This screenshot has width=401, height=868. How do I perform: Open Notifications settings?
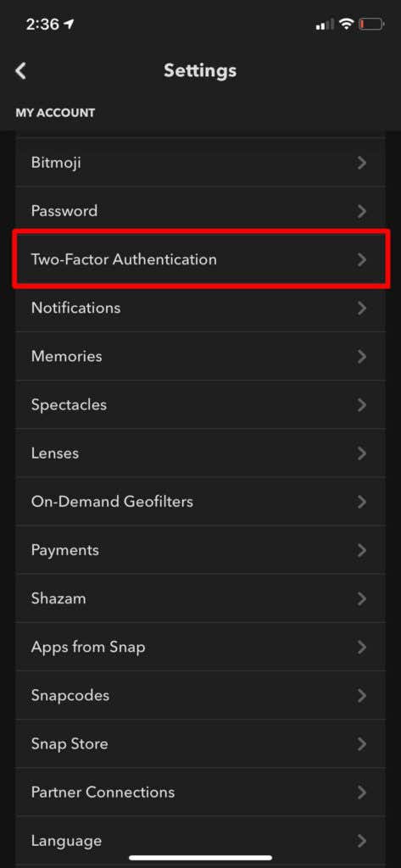200,308
